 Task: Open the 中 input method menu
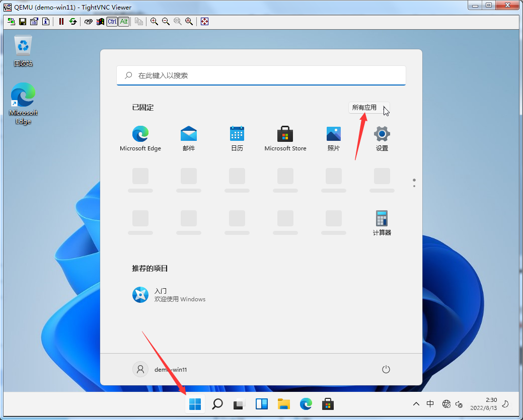[430, 404]
